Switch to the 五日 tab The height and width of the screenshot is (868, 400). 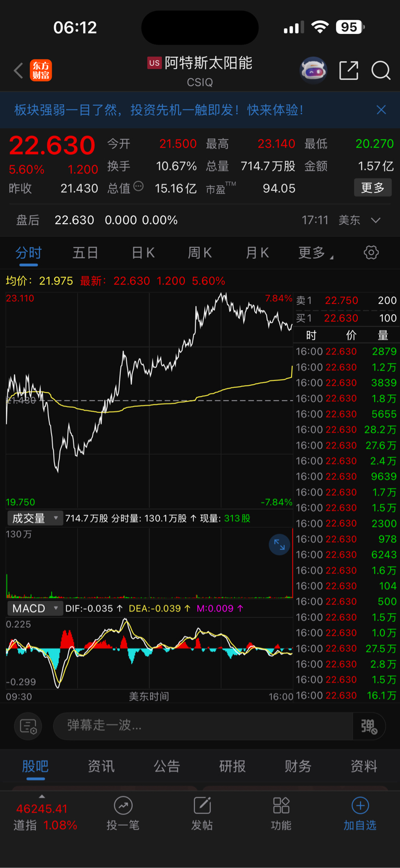[x=85, y=253]
